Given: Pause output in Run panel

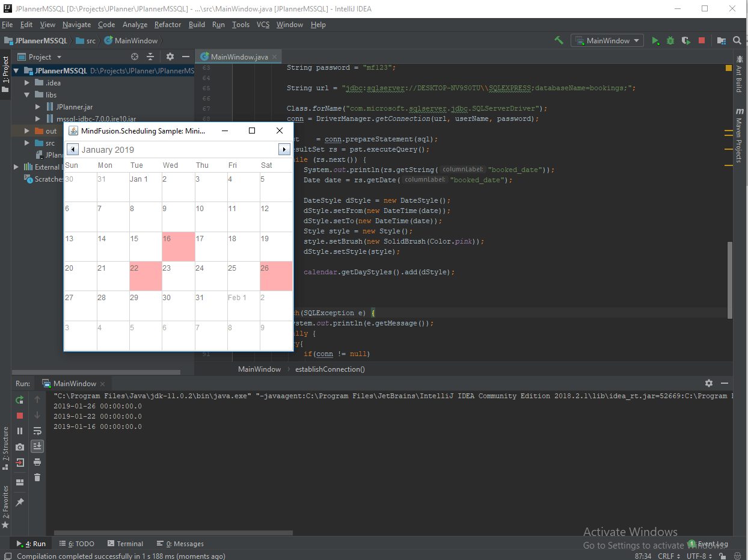Looking at the screenshot, I should (x=20, y=431).
